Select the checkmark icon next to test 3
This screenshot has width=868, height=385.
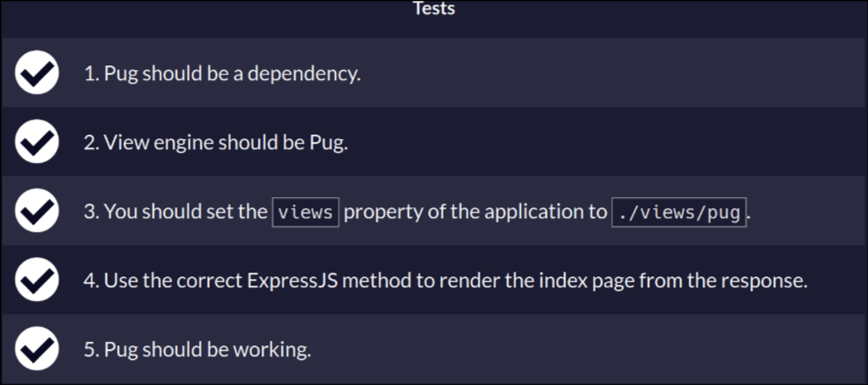tap(37, 211)
